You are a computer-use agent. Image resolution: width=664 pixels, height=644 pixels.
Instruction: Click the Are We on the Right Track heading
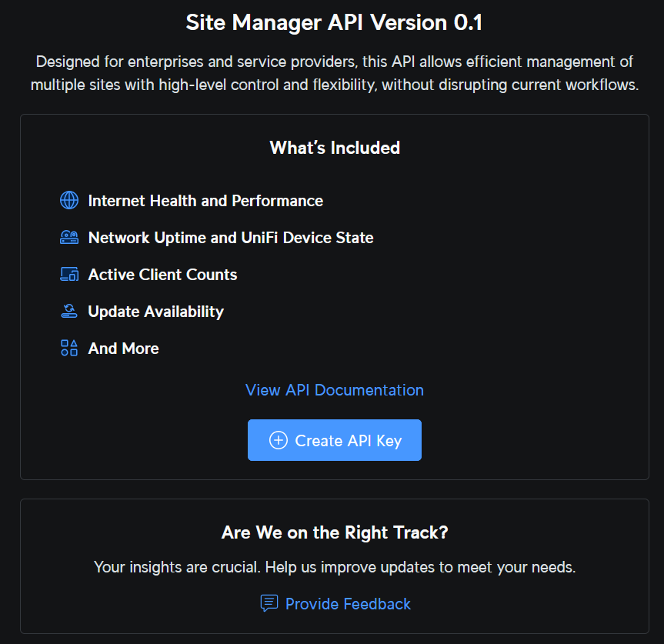click(x=334, y=532)
